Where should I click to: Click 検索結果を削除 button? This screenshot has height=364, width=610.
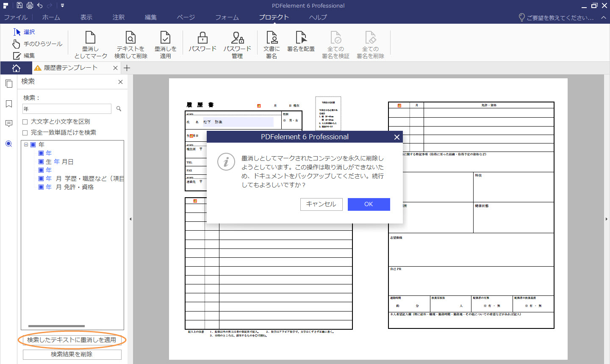tap(72, 354)
